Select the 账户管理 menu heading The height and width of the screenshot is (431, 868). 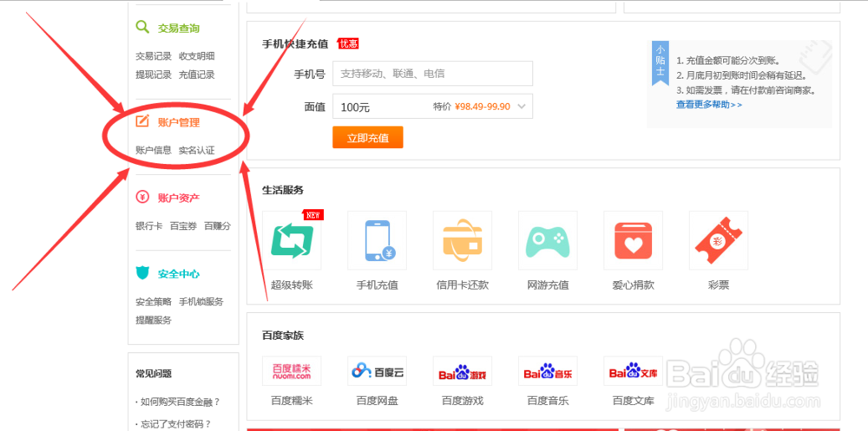[178, 122]
